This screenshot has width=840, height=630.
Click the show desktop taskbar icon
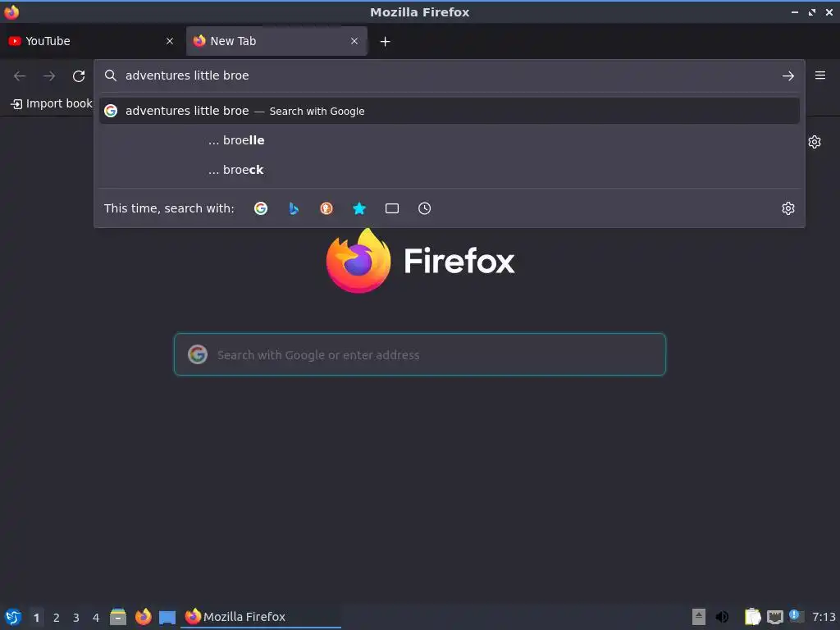point(167,617)
